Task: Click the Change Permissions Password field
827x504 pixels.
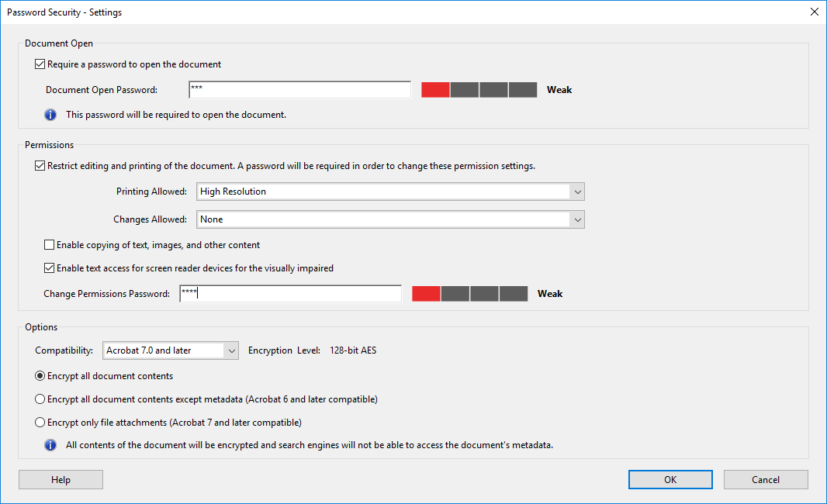Action: (x=291, y=294)
